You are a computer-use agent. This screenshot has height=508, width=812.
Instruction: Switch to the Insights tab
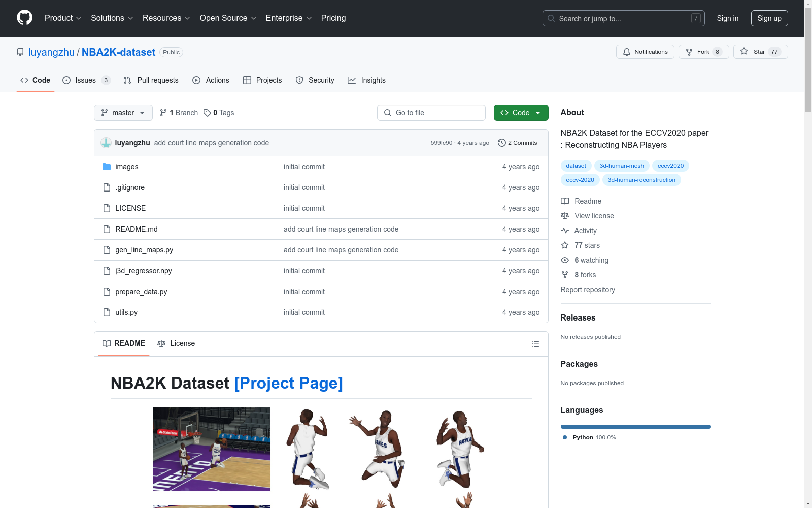click(366, 80)
